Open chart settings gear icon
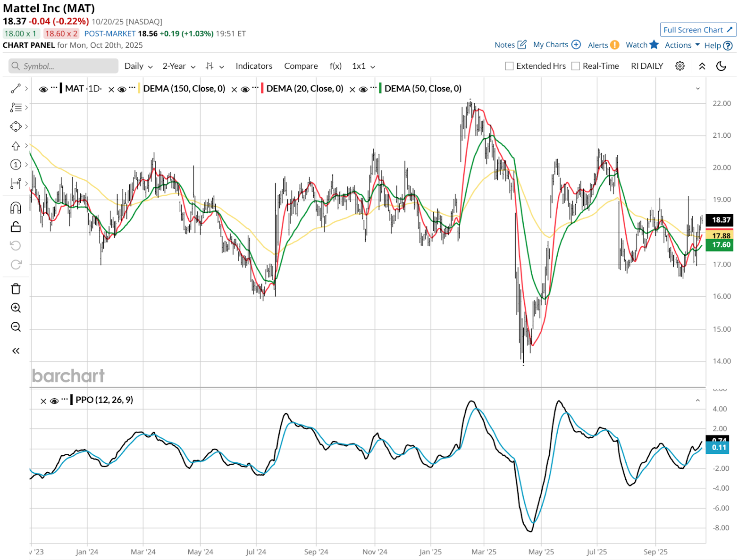 [x=679, y=66]
